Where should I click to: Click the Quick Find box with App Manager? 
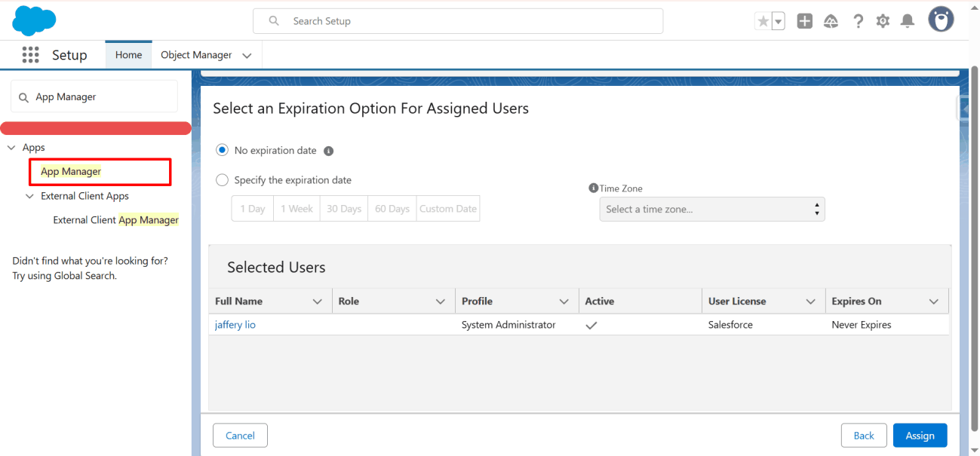(x=94, y=96)
